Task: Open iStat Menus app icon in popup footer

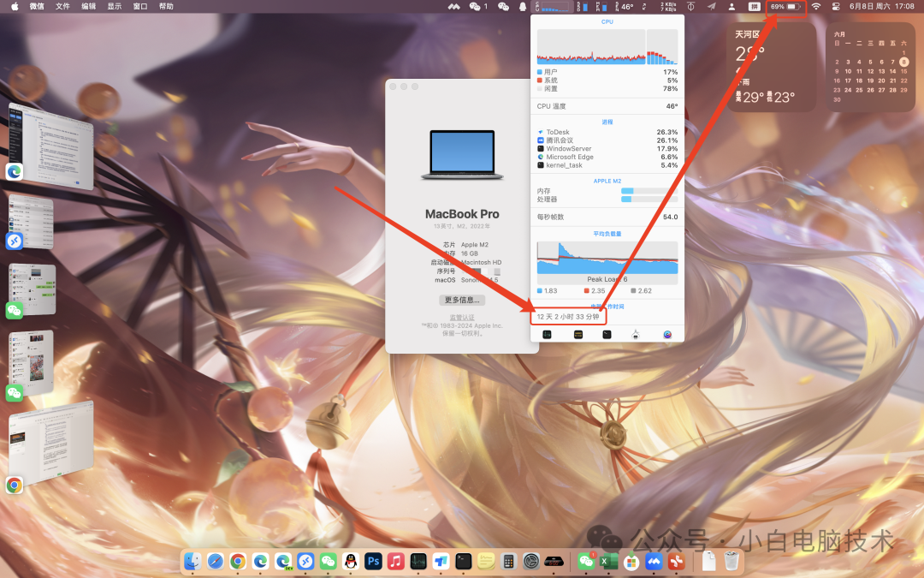Action: point(667,335)
